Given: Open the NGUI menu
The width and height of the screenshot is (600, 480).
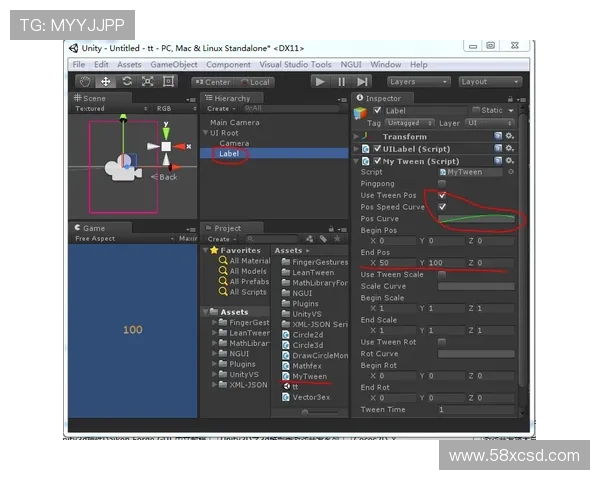Looking at the screenshot, I should (x=351, y=64).
